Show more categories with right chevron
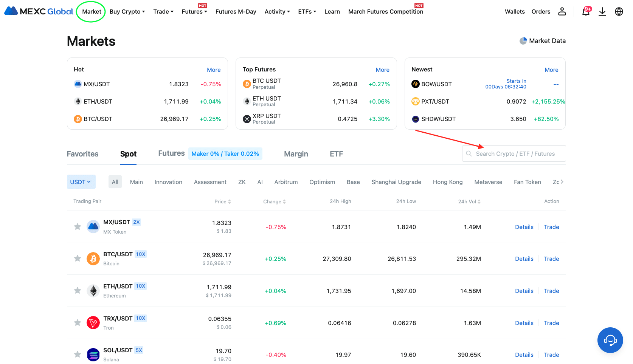This screenshot has height=364, width=633. (x=562, y=182)
